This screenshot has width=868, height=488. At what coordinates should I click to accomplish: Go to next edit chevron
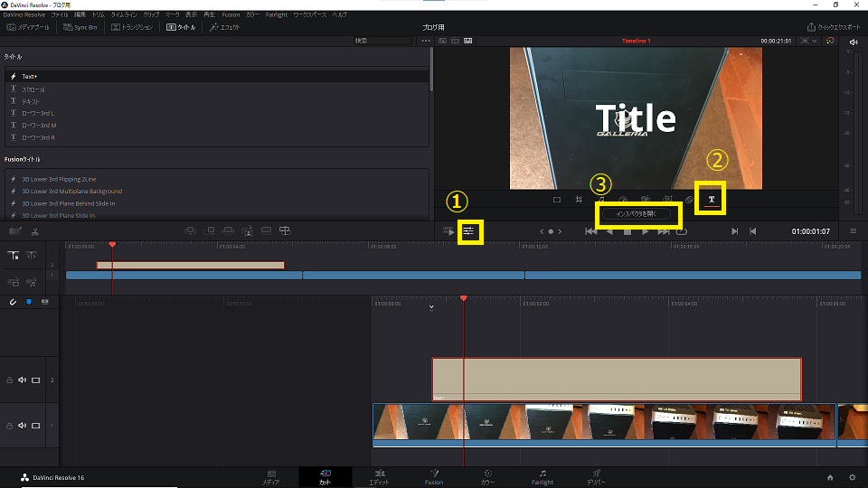point(560,231)
